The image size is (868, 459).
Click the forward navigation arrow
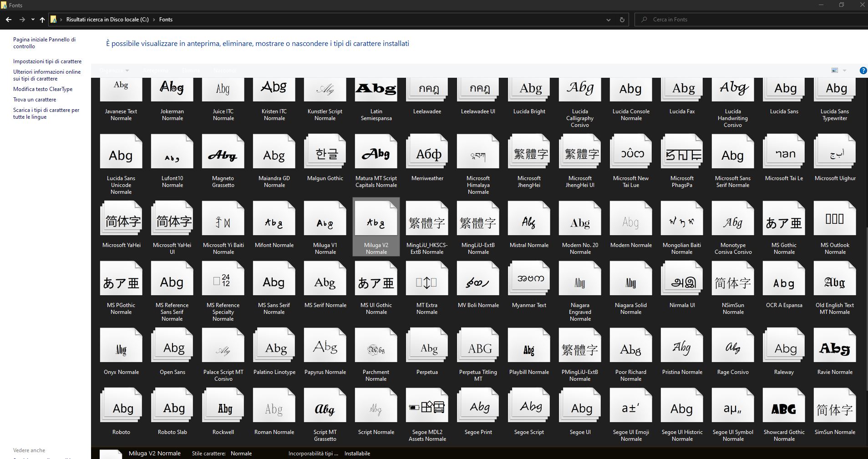pyautogui.click(x=22, y=19)
